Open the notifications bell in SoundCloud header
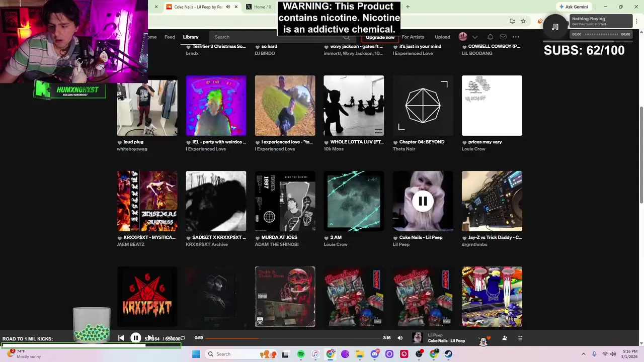Viewport: 644px width, 362px height. tap(490, 37)
